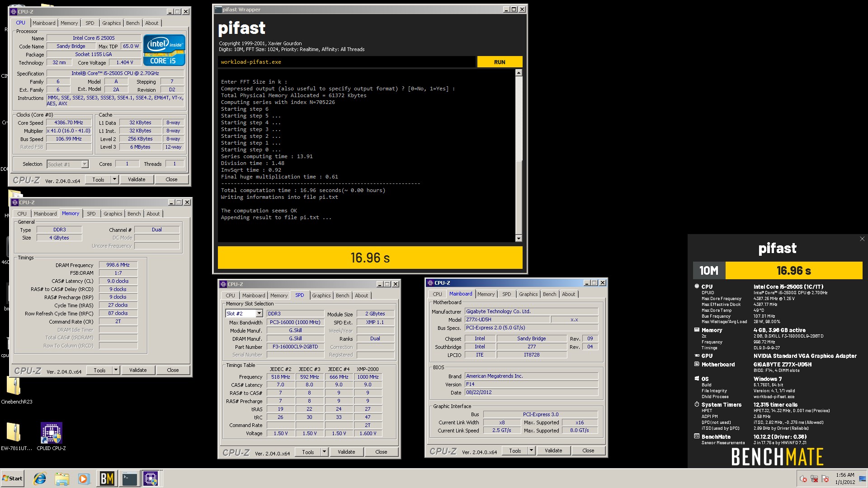
Task: Open Internet Explorer from the taskbar
Action: pyautogui.click(x=40, y=479)
